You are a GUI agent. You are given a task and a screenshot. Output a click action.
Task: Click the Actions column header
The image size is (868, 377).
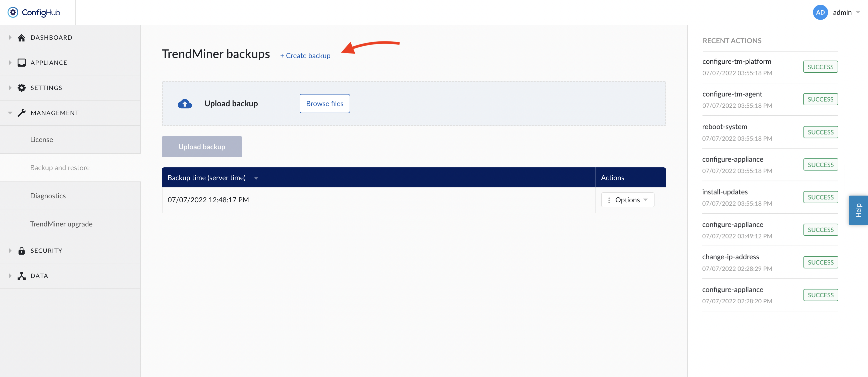[612, 178]
